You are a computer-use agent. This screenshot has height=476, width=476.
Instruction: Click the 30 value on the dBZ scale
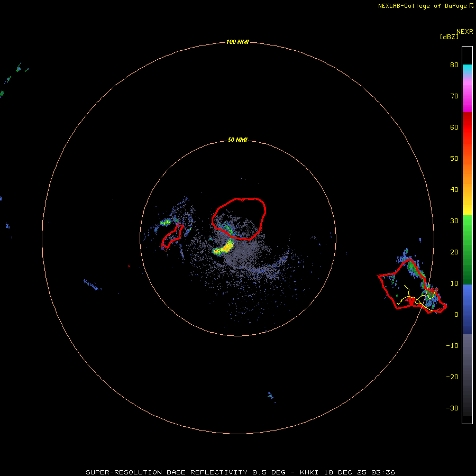tap(454, 221)
